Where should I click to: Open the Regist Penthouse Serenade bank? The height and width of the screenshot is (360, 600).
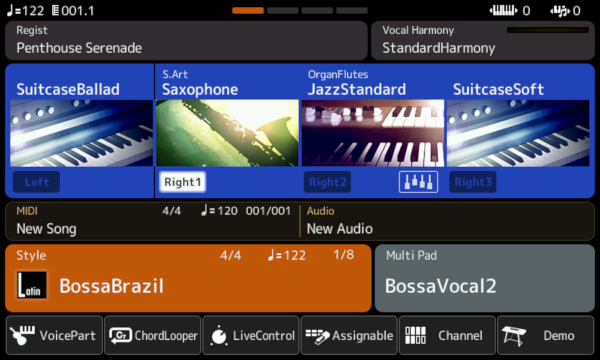click(x=186, y=41)
